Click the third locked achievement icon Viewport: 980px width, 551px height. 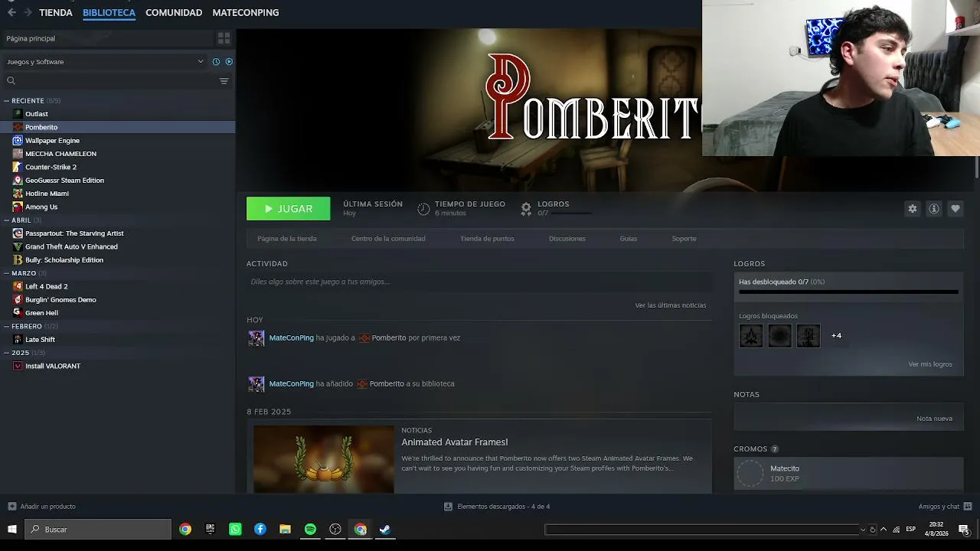pyautogui.click(x=808, y=336)
